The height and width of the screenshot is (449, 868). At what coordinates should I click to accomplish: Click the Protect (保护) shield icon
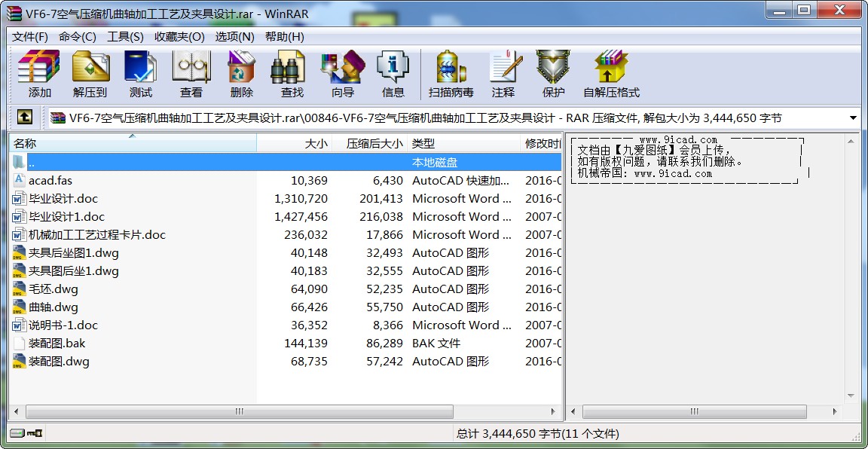point(553,74)
